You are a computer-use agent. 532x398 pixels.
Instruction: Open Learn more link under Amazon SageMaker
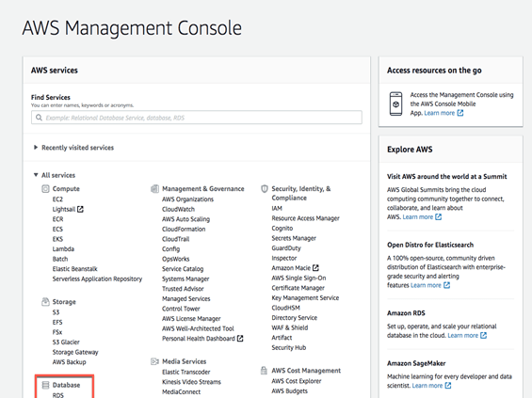pyautogui.click(x=427, y=386)
